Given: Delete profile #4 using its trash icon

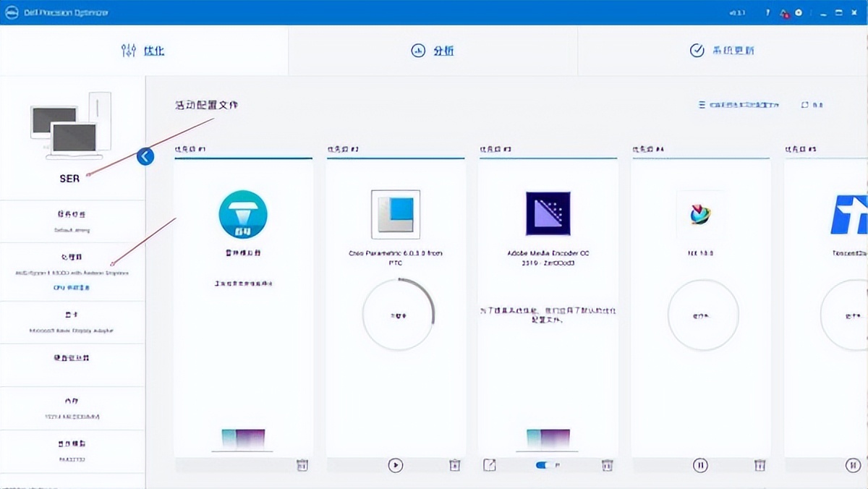Looking at the screenshot, I should (x=759, y=465).
